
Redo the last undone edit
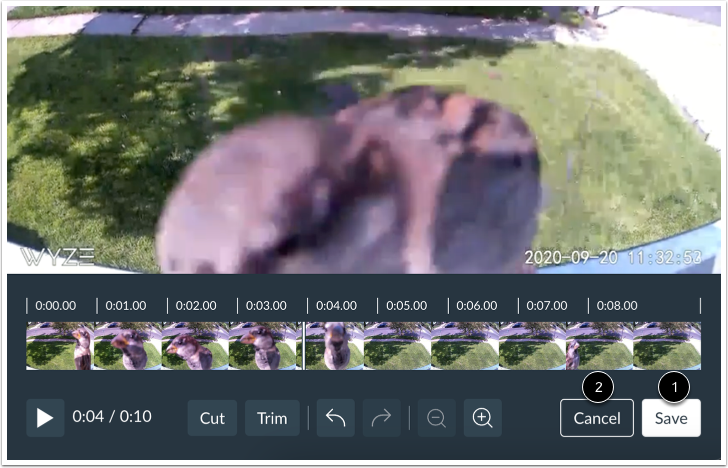pyautogui.click(x=382, y=417)
